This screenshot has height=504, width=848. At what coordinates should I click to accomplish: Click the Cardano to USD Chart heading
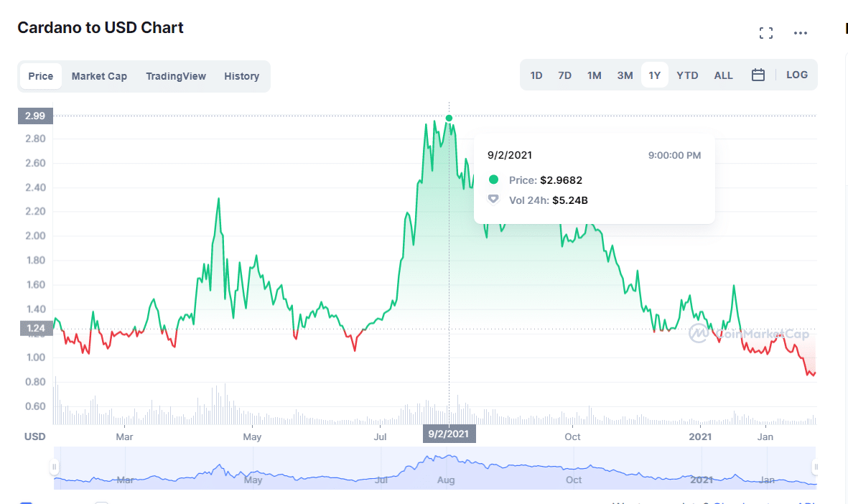pyautogui.click(x=101, y=27)
